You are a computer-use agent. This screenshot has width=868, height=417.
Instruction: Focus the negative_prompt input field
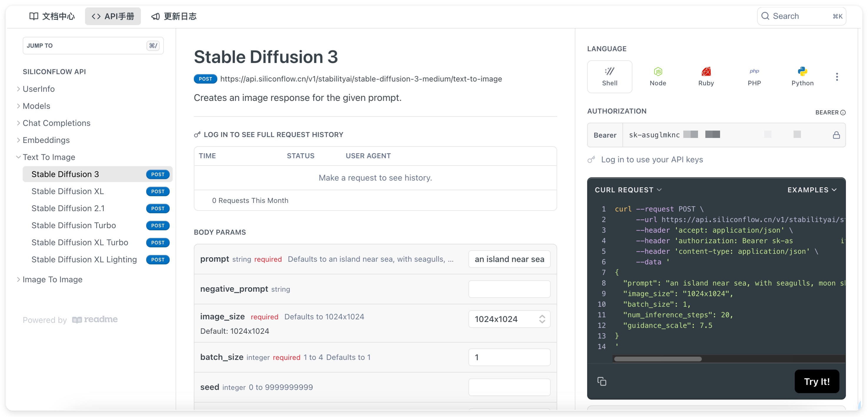pos(509,289)
